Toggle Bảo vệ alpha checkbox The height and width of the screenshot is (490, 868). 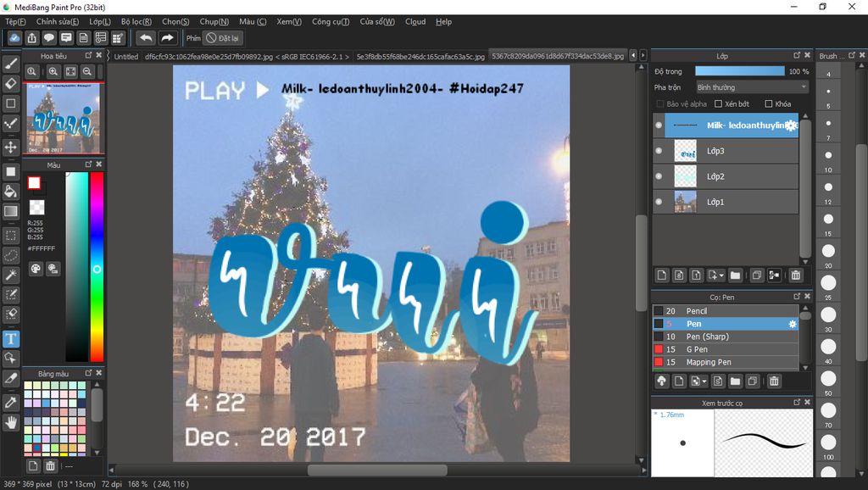coord(659,104)
